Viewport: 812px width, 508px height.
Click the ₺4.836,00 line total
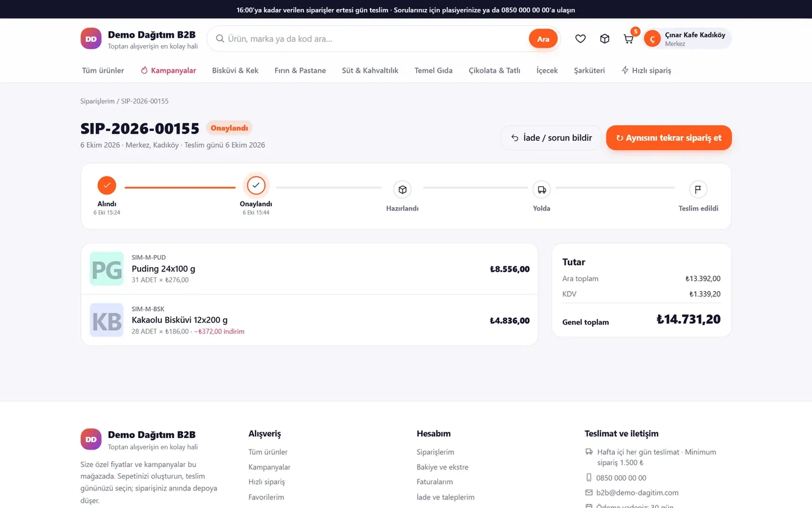pyautogui.click(x=510, y=321)
